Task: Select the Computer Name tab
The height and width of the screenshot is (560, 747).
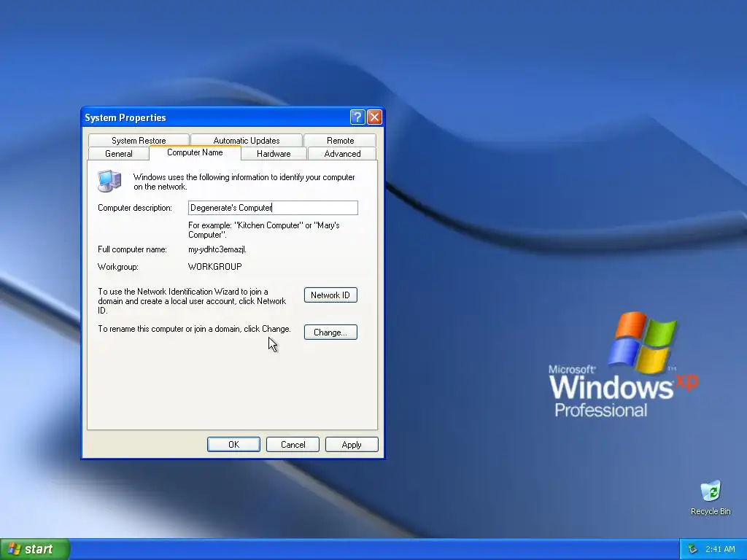Action: [x=195, y=152]
